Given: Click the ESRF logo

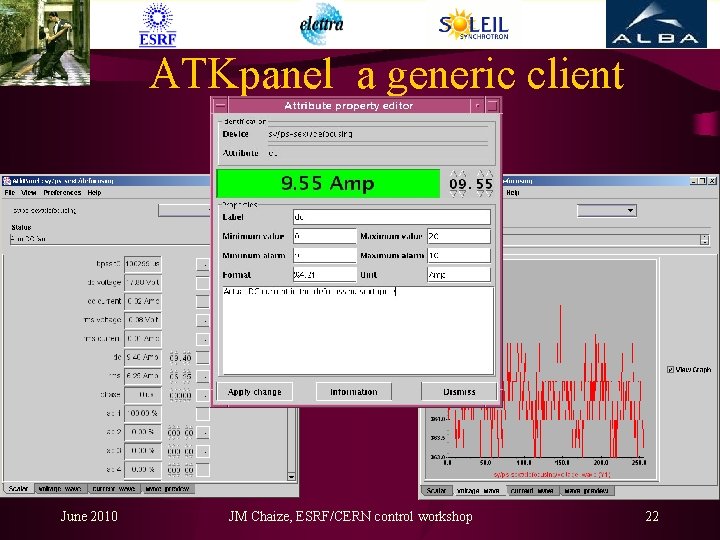Looking at the screenshot, I should (x=158, y=25).
